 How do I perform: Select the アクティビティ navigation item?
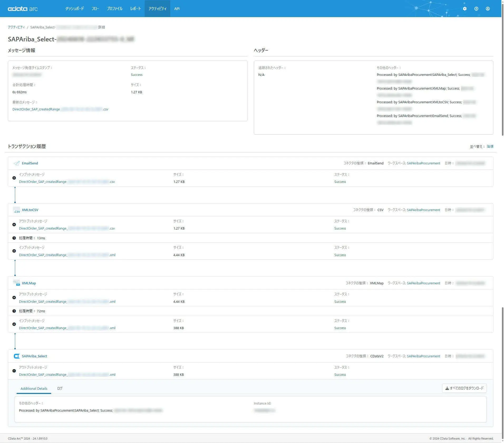157,9
